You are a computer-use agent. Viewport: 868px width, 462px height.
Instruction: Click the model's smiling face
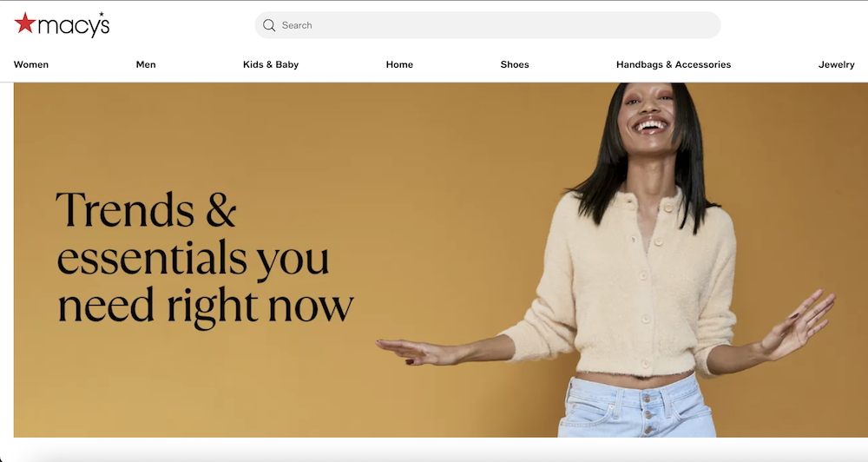pyautogui.click(x=650, y=116)
